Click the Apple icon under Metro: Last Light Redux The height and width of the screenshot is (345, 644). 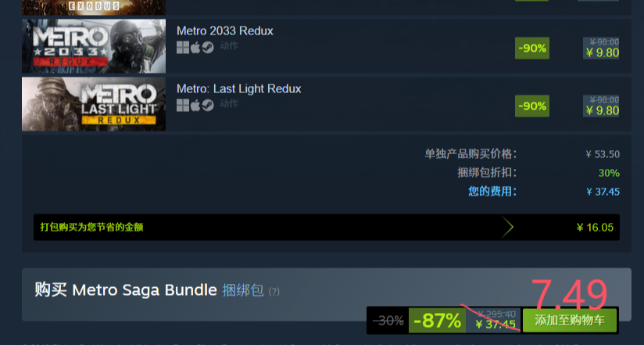(195, 106)
